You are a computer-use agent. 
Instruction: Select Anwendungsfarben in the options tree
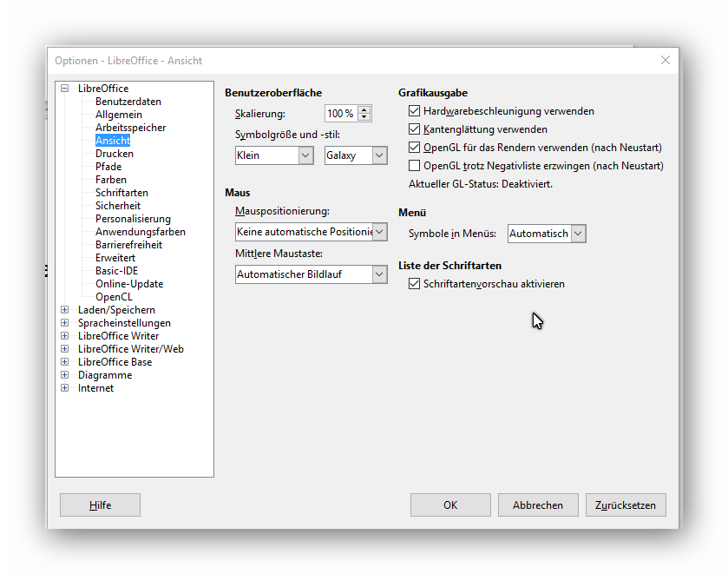click(x=141, y=232)
